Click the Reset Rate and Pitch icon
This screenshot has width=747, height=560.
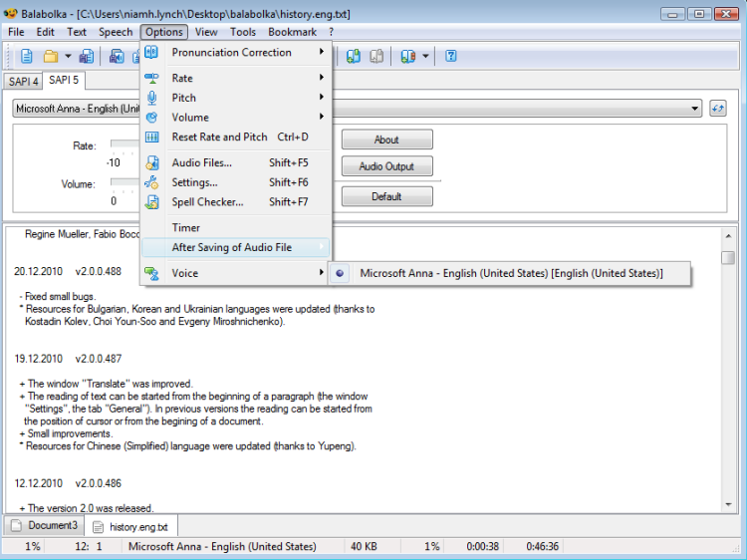tap(151, 138)
